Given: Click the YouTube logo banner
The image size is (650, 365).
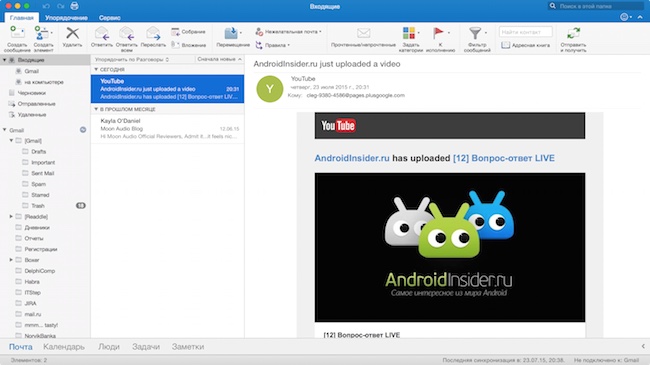Looking at the screenshot, I should pyautogui.click(x=450, y=125).
